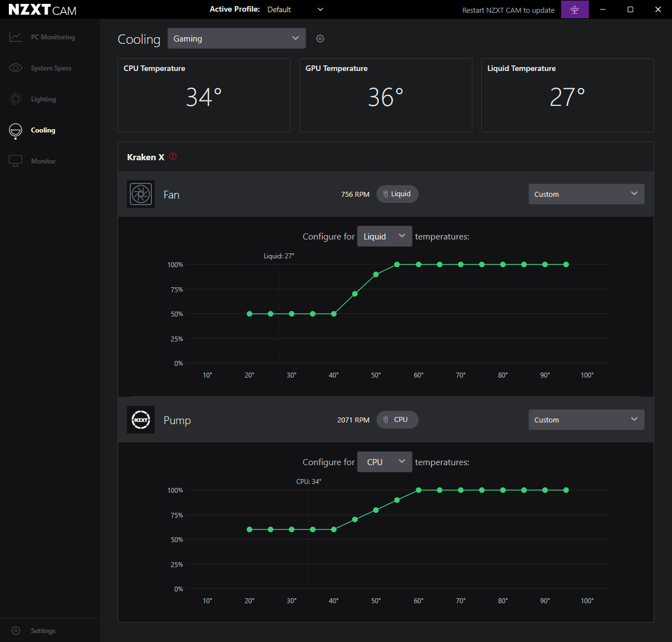
Task: Click the NZXT Pump logo icon
Action: (x=141, y=420)
